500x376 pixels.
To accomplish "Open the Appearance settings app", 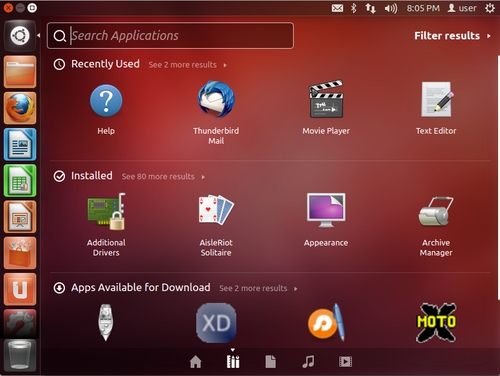I will (x=326, y=210).
